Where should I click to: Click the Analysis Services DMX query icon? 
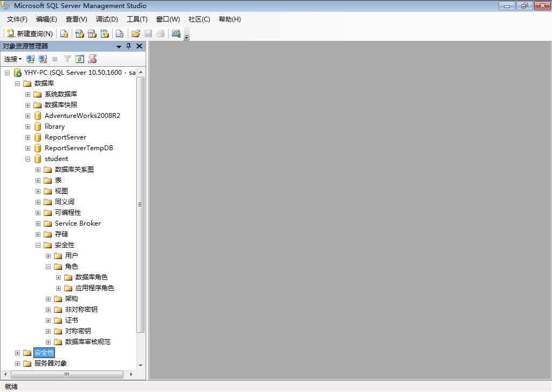(92, 33)
